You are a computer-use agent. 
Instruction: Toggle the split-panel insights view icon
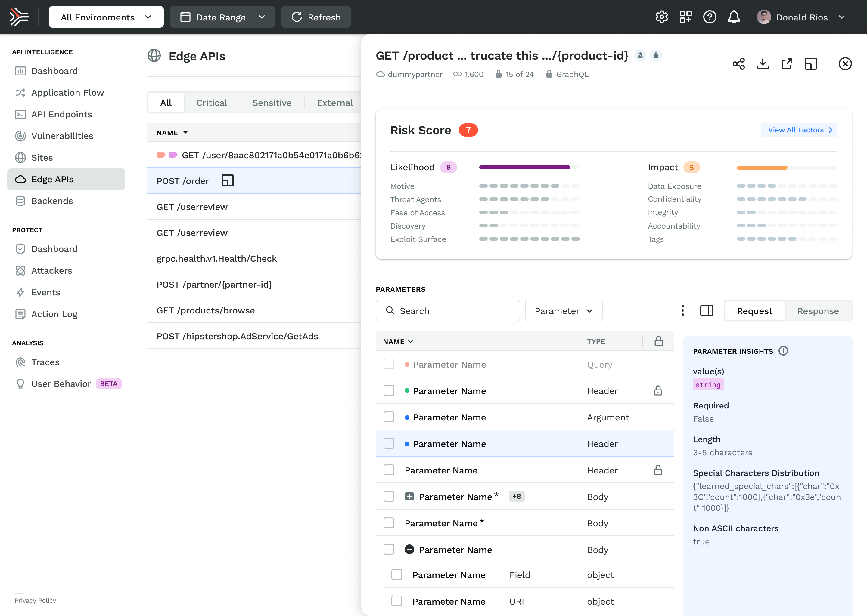tap(707, 311)
